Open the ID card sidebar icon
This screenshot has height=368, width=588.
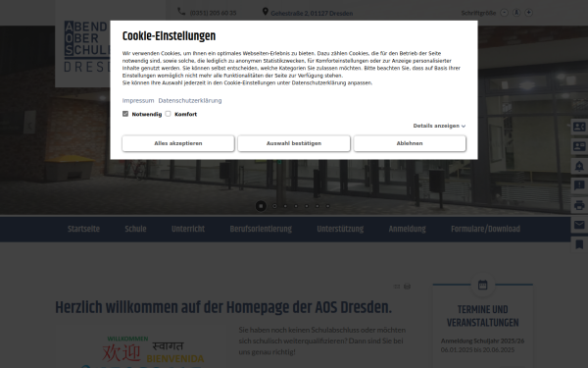(x=579, y=146)
